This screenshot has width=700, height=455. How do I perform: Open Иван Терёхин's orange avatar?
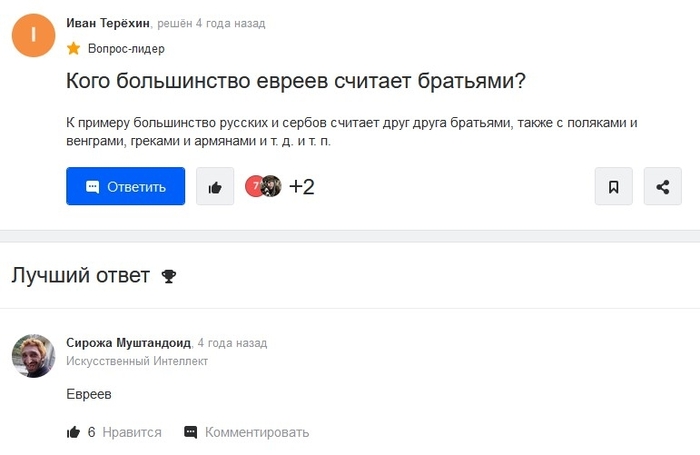coord(33,35)
